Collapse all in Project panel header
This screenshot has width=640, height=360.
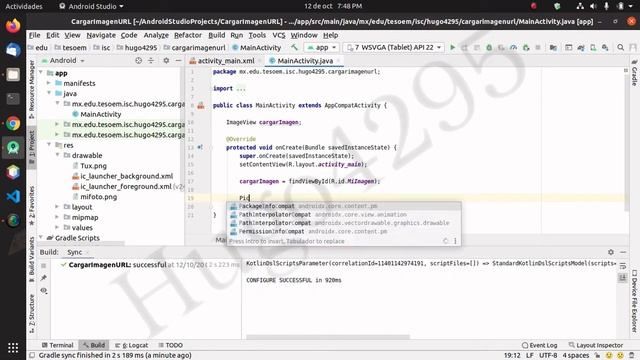151,60
